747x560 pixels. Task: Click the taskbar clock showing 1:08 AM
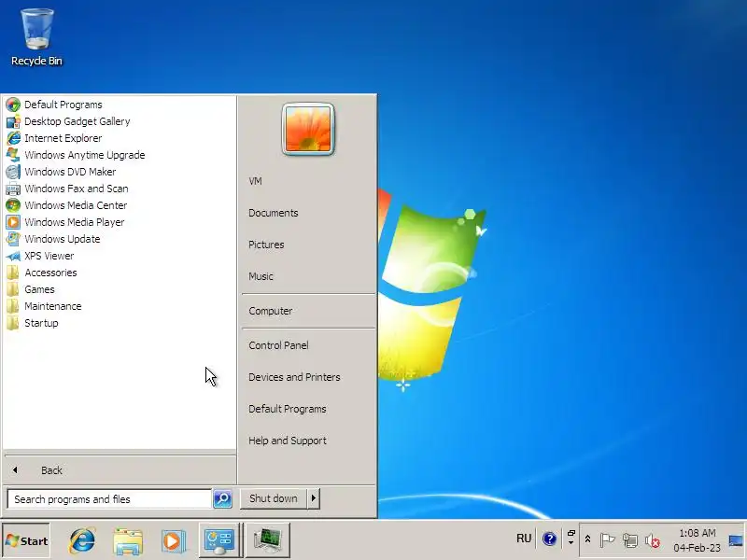pos(698,540)
